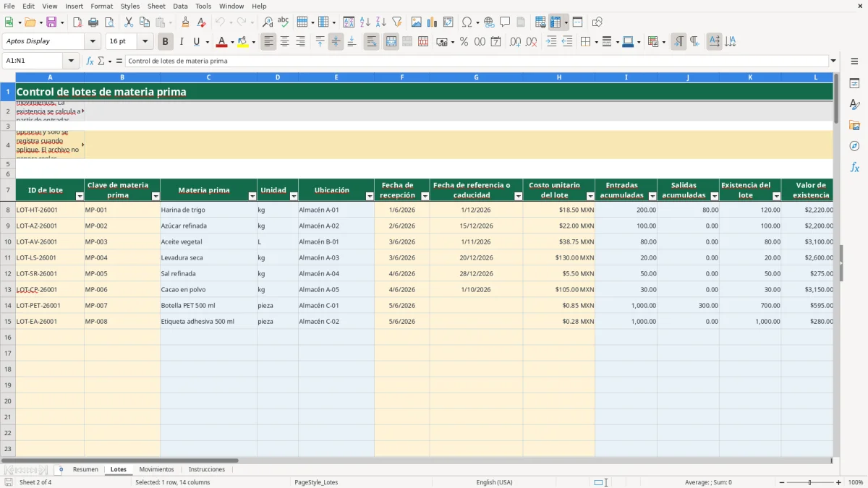Click English (USA) language in the status bar
The width and height of the screenshot is (868, 488).
pyautogui.click(x=494, y=482)
